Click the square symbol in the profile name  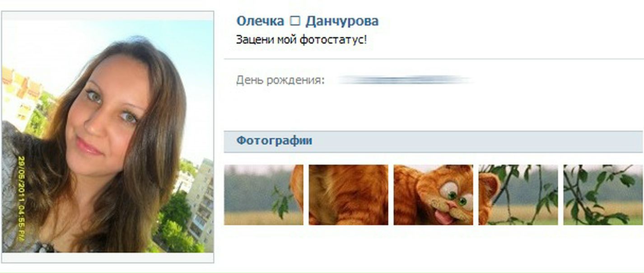tap(295, 21)
